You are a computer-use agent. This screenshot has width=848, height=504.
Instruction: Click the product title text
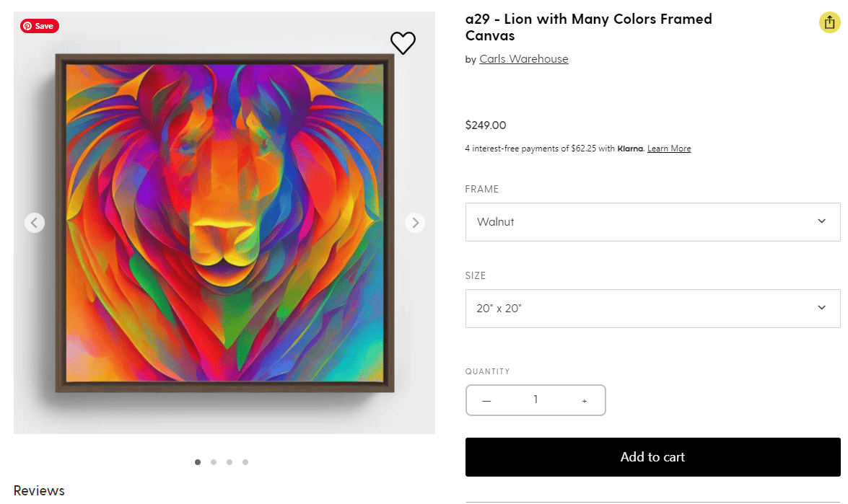588,27
